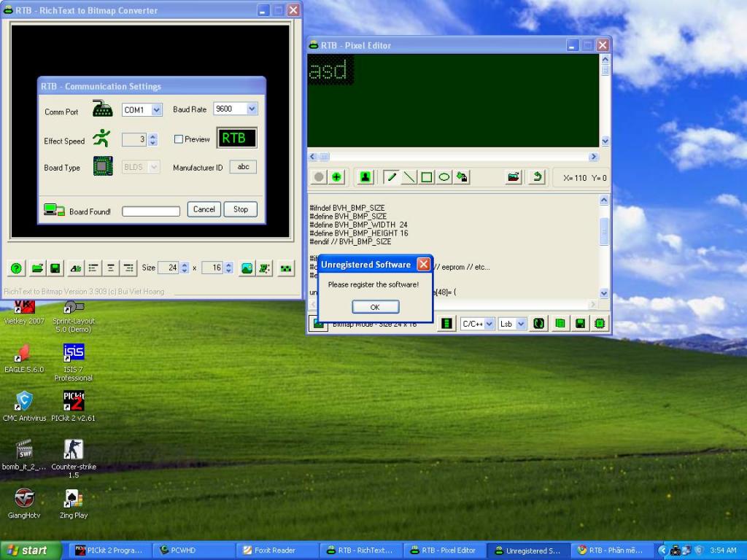Image resolution: width=747 pixels, height=560 pixels.
Task: Click the height Size 16 spinner arrows
Action: 228,268
